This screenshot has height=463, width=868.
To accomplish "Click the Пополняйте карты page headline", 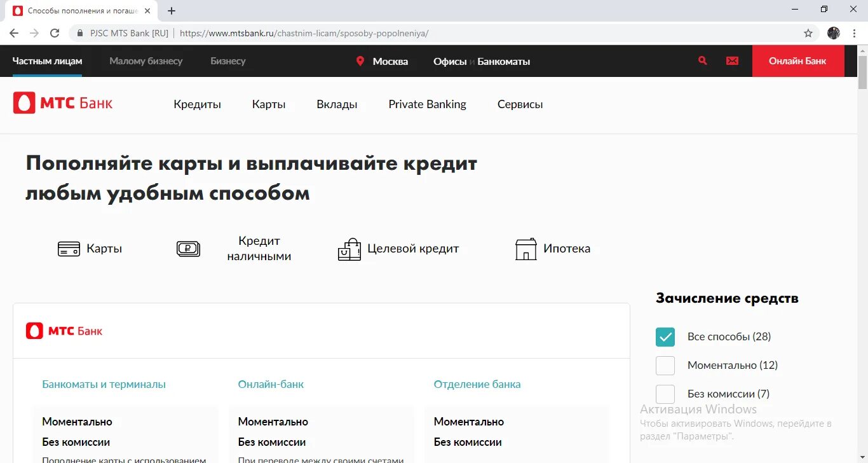I will [252, 178].
